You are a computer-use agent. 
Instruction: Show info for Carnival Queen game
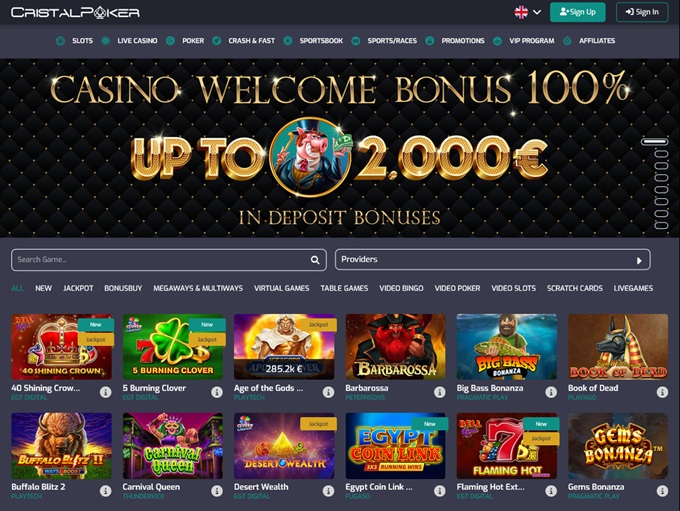click(217, 491)
